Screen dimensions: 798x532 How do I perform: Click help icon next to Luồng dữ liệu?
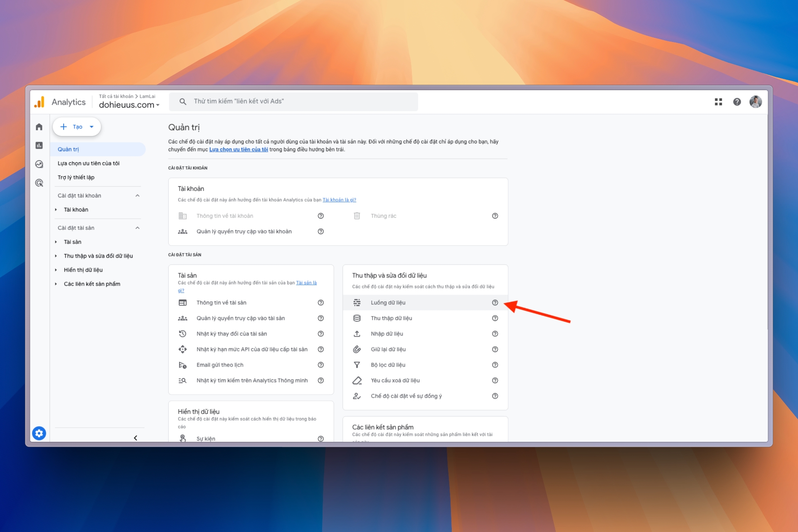click(495, 303)
